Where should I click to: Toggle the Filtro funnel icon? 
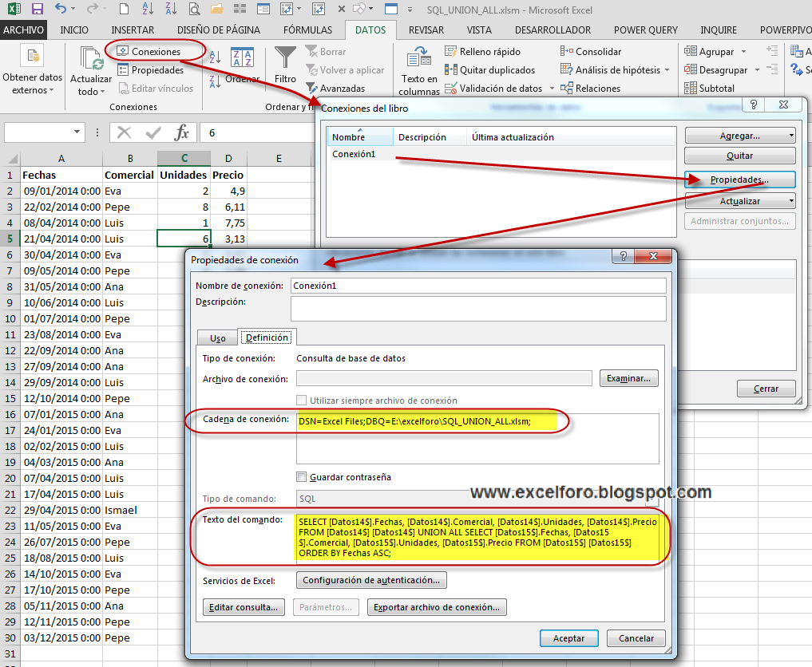click(285, 58)
